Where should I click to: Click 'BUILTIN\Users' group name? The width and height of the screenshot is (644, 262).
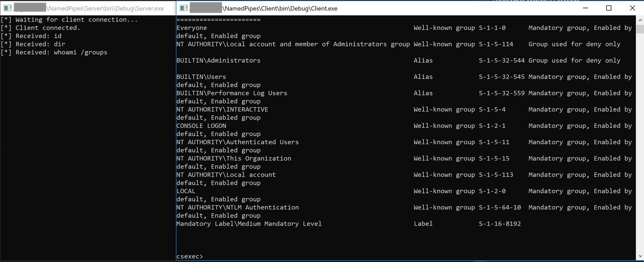(x=201, y=77)
